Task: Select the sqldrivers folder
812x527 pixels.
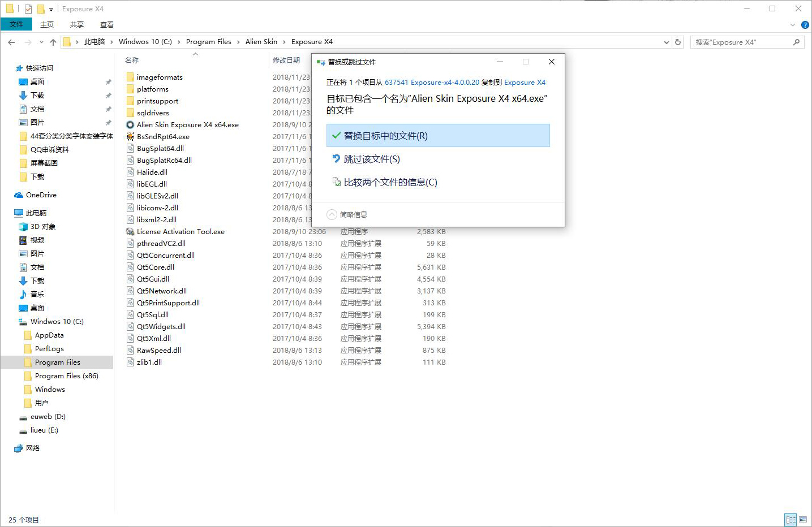Action: (153, 113)
